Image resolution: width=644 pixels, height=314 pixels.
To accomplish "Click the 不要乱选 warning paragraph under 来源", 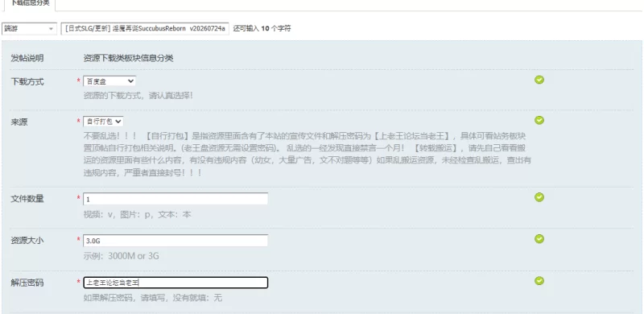I will [x=308, y=154].
